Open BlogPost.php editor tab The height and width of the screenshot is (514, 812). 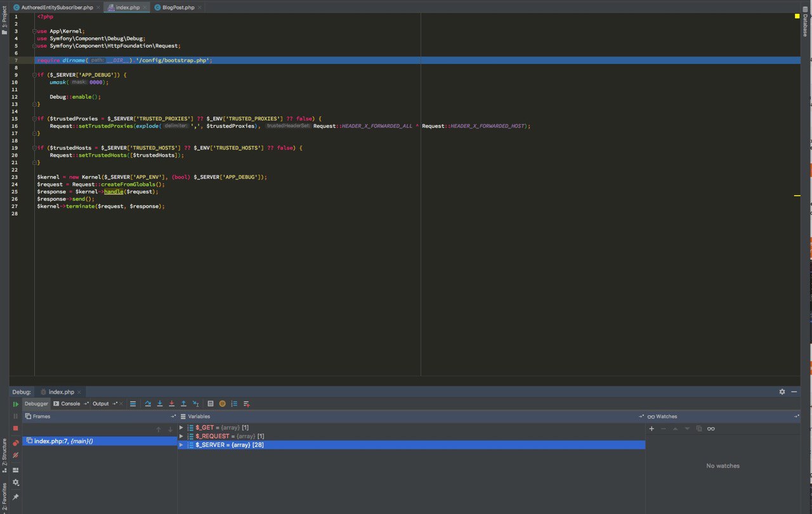[x=178, y=7]
